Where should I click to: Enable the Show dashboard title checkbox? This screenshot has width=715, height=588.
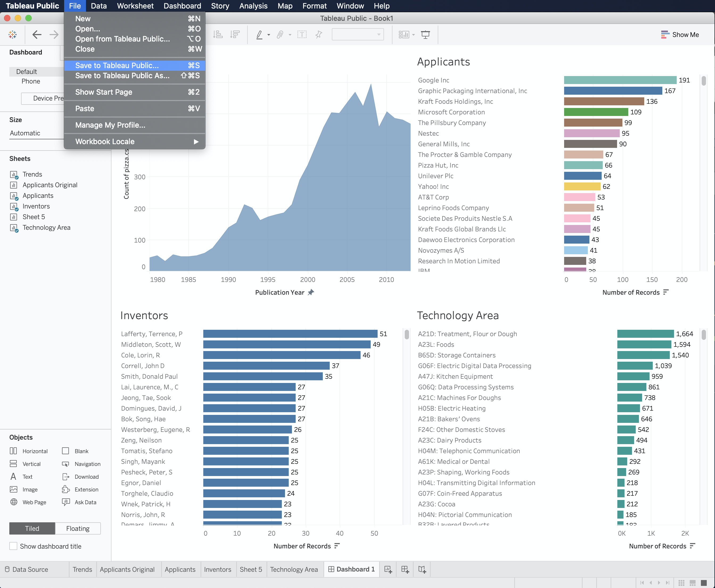[13, 546]
